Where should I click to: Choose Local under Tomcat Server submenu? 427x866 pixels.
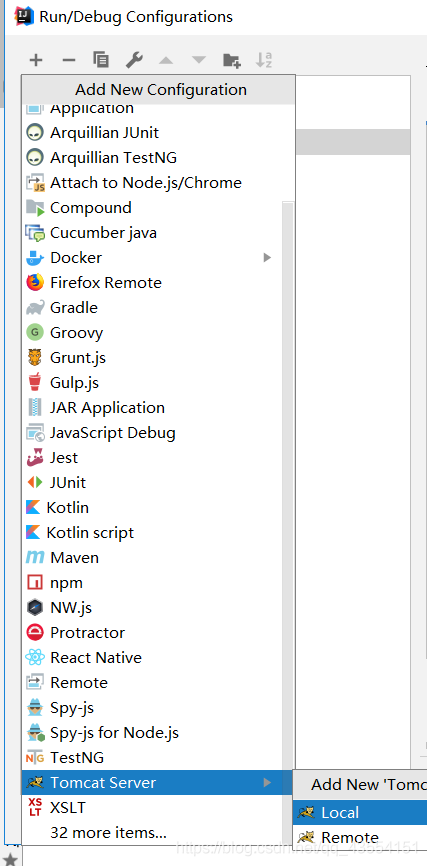(x=360, y=812)
